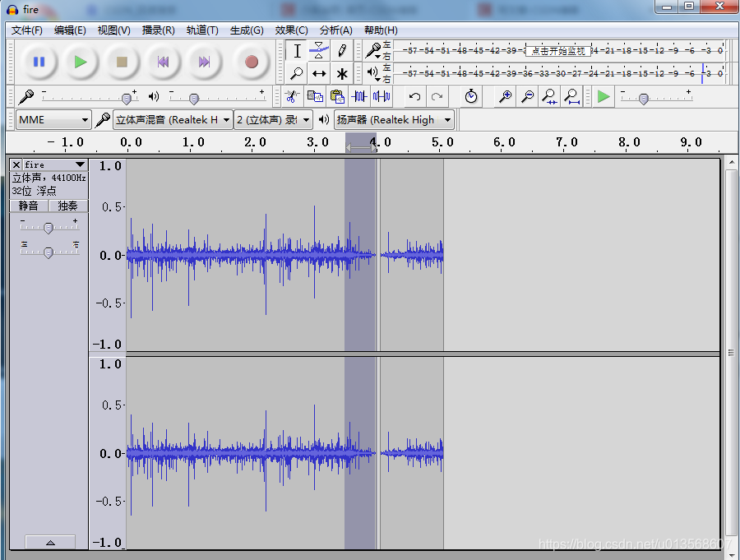This screenshot has width=740, height=560.
Task: Zoom out of the waveform
Action: (527, 97)
